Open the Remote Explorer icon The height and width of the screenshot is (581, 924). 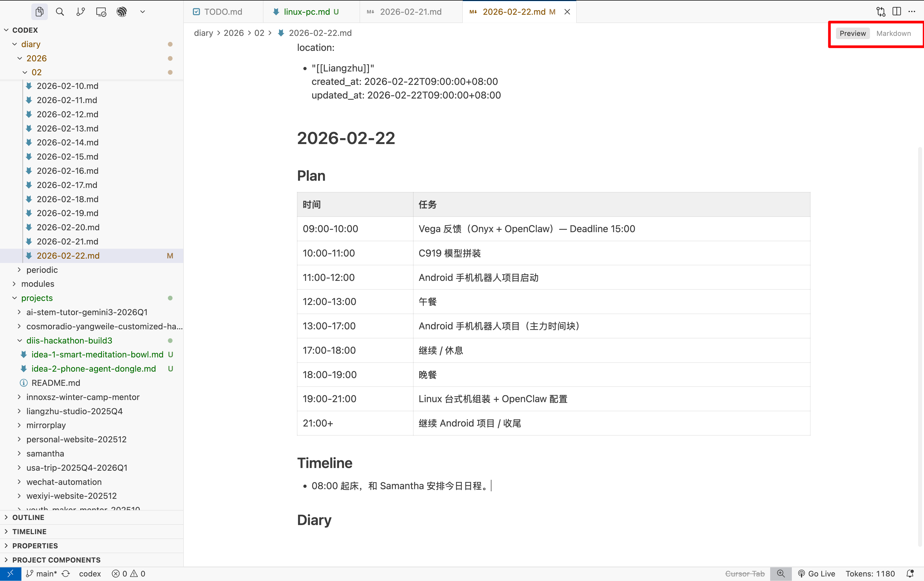pos(101,12)
